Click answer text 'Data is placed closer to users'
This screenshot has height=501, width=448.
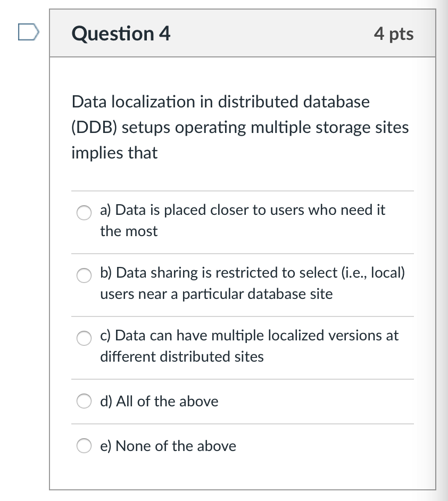(x=243, y=210)
